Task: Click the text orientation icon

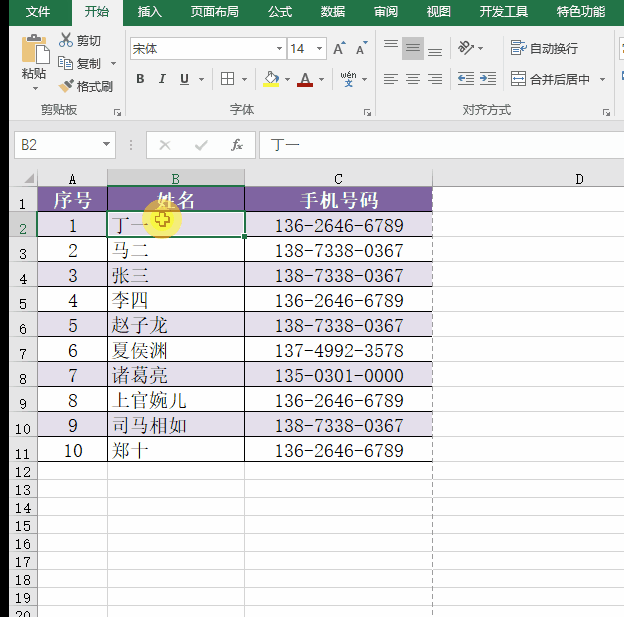Action: click(x=466, y=48)
